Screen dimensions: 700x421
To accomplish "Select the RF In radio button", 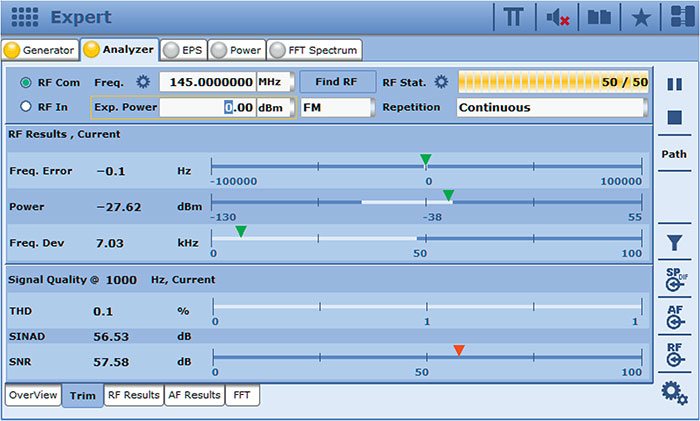I will tap(26, 107).
